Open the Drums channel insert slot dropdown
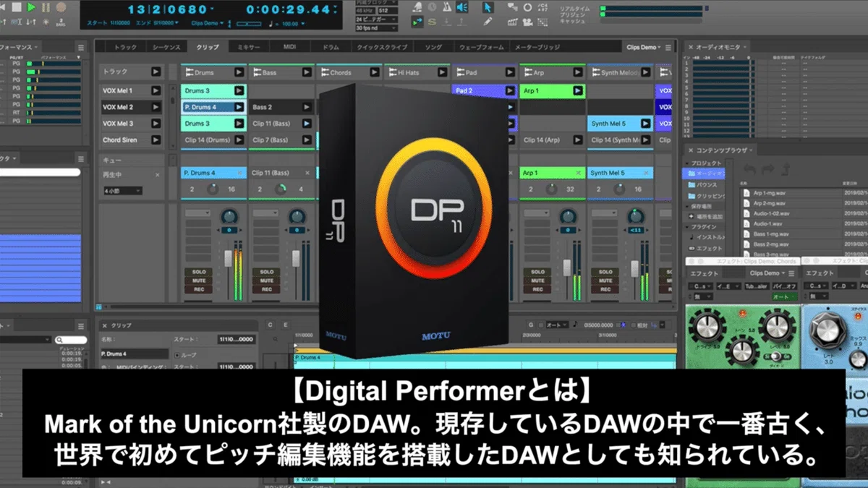The width and height of the screenshot is (868, 488). pyautogui.click(x=197, y=214)
